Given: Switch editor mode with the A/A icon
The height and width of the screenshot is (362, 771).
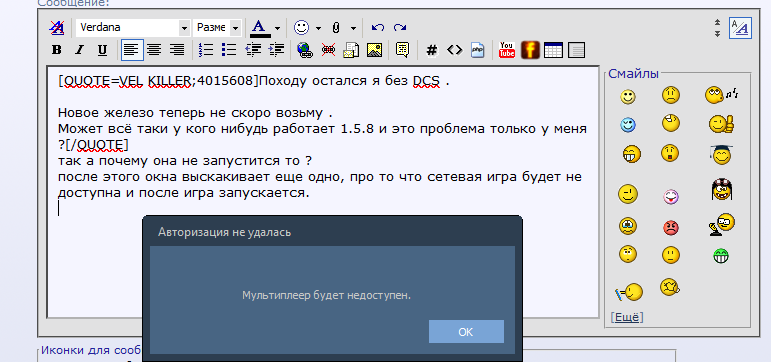Looking at the screenshot, I should 740,28.
